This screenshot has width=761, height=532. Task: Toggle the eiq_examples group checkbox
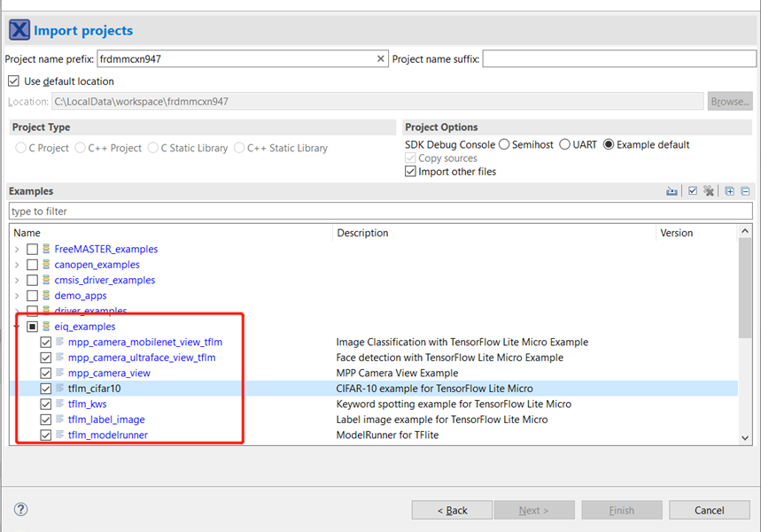(32, 327)
